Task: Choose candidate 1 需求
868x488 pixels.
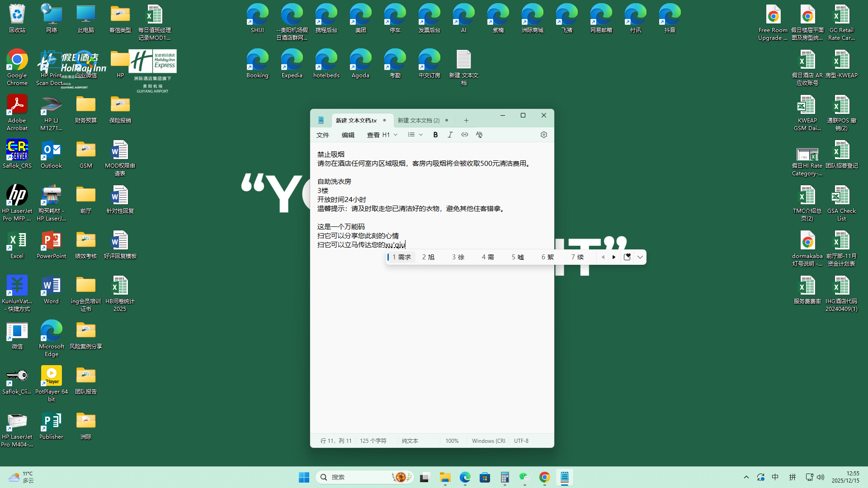Action: point(401,257)
